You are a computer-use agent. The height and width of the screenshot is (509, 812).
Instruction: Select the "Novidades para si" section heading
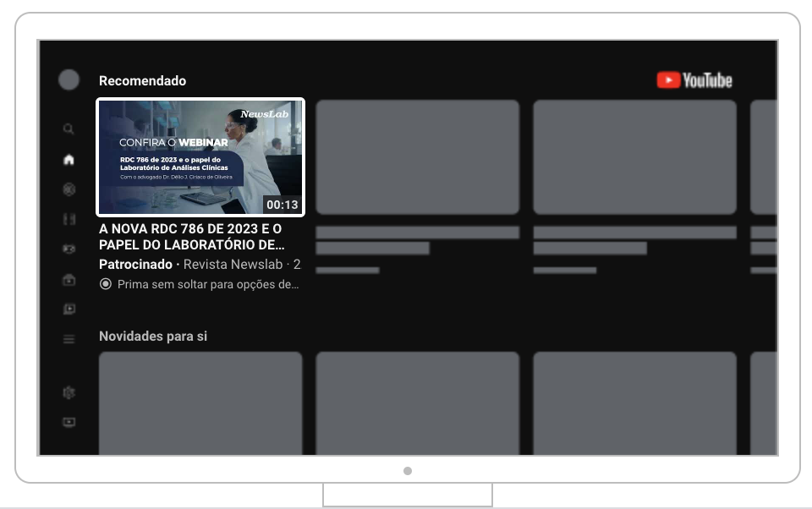(x=153, y=337)
